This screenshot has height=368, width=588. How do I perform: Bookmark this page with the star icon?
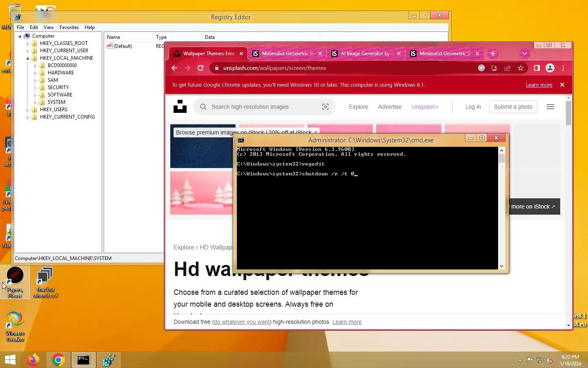click(521, 68)
